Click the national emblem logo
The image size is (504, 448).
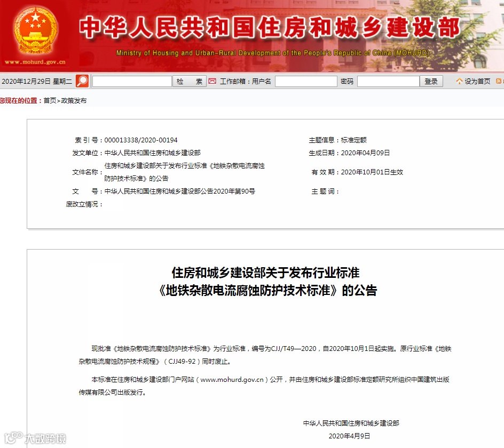(x=35, y=30)
